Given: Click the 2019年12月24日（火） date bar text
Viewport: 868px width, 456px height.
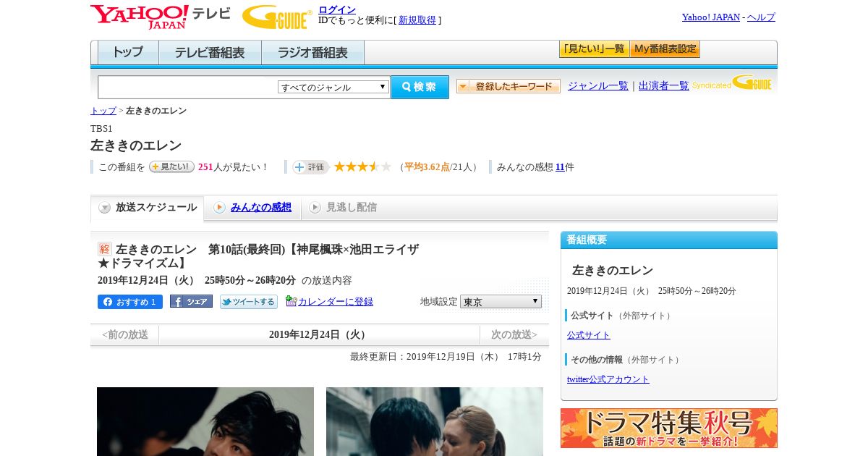Looking at the screenshot, I should [x=319, y=335].
